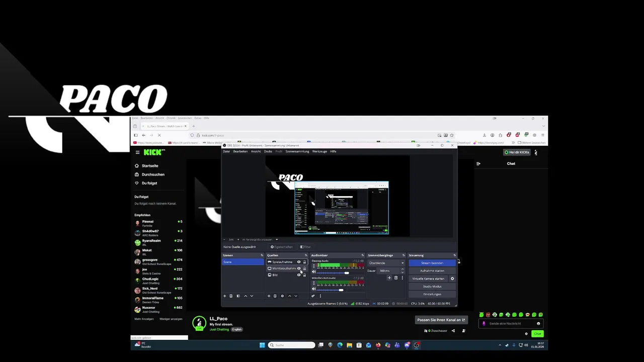Click Aufnahme starten button
This screenshot has height=362, width=644.
pyautogui.click(x=432, y=271)
